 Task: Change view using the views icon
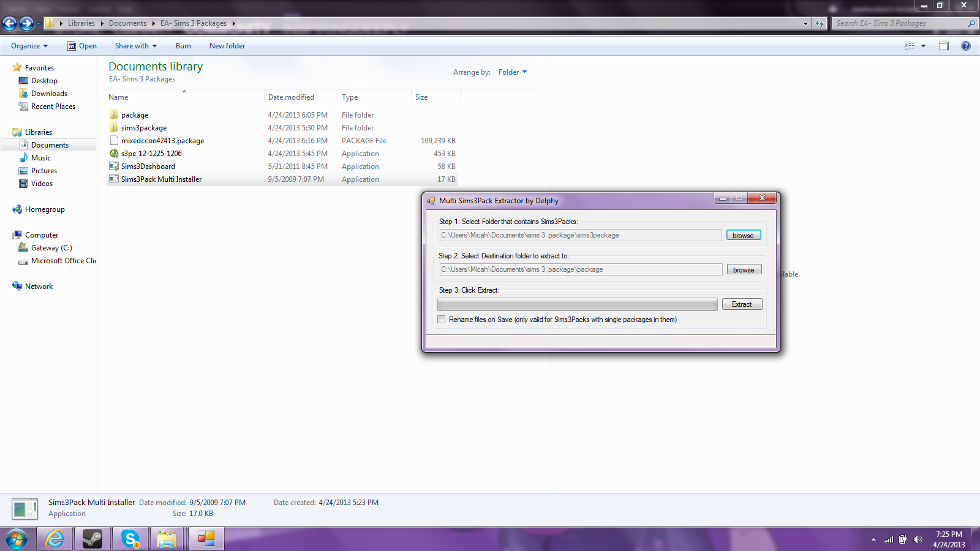(910, 46)
